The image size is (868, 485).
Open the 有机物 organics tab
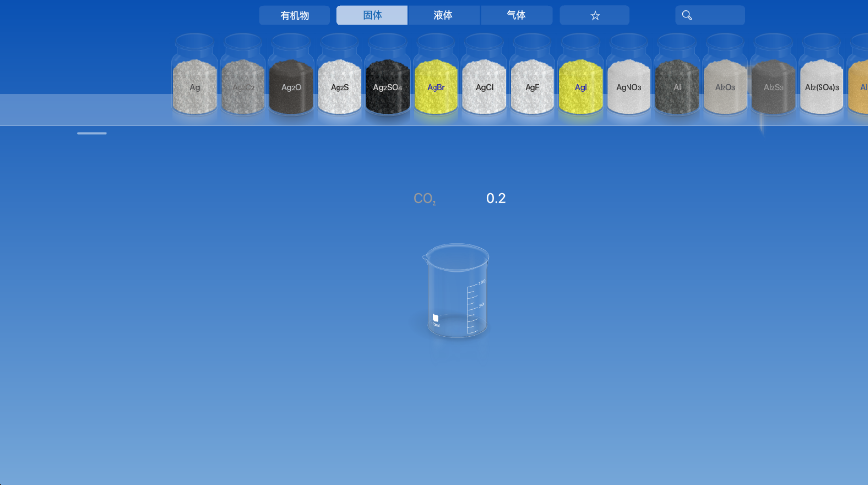click(294, 15)
